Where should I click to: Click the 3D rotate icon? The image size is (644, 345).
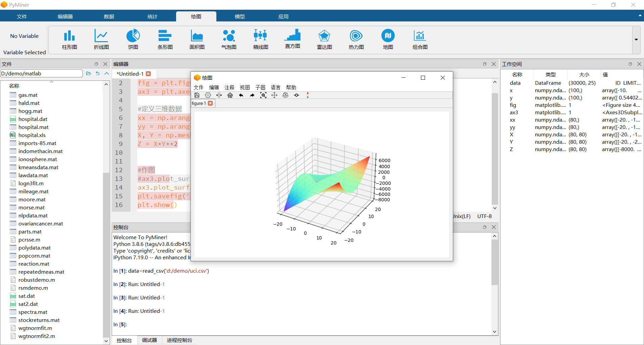pos(285,95)
